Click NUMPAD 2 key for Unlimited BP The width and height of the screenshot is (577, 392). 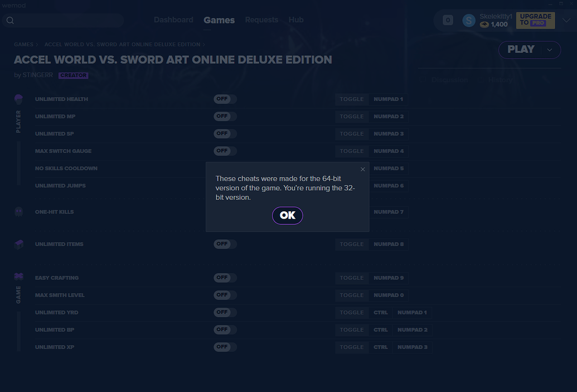[x=412, y=330]
